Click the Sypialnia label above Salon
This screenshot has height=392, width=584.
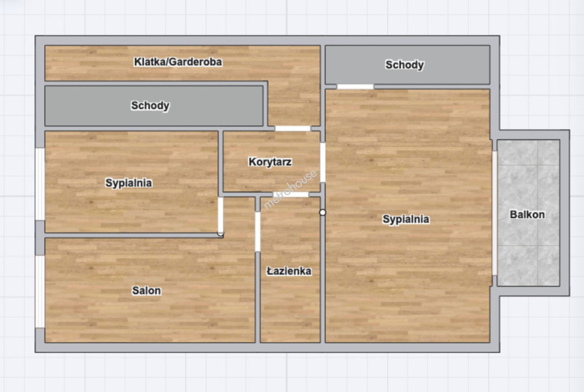129,183
